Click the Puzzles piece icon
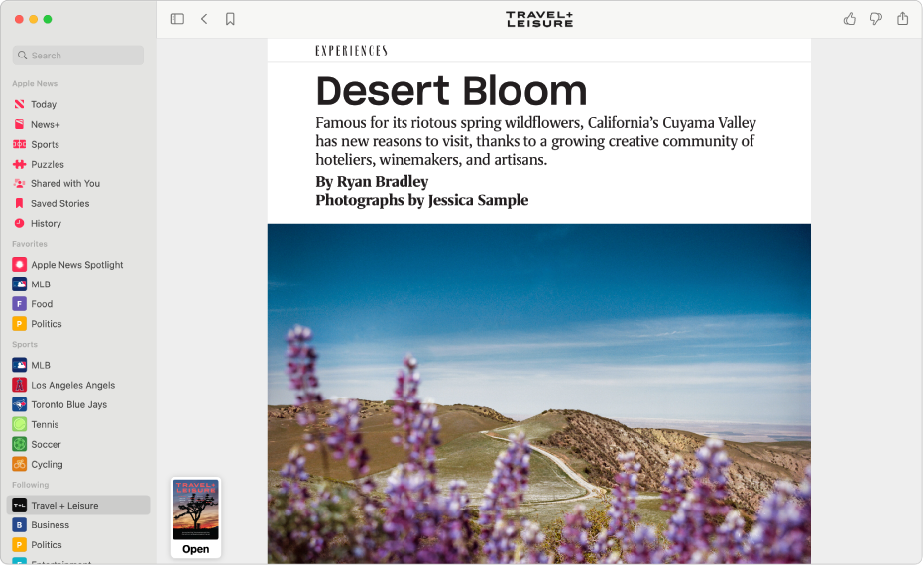Image resolution: width=924 pixels, height=567 pixels. pos(20,164)
